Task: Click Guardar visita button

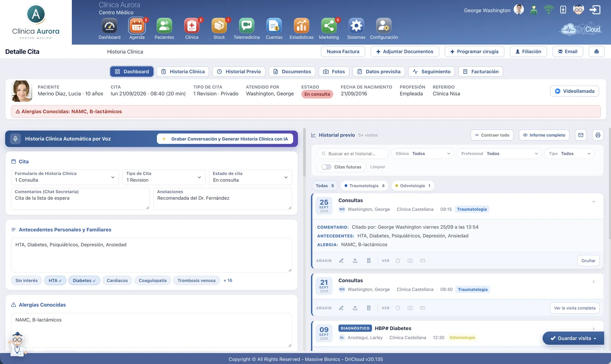Action: click(573, 338)
